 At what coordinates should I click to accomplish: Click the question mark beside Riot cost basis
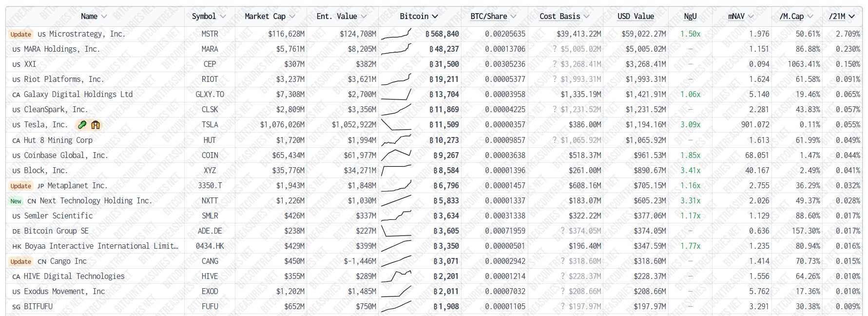tap(555, 79)
